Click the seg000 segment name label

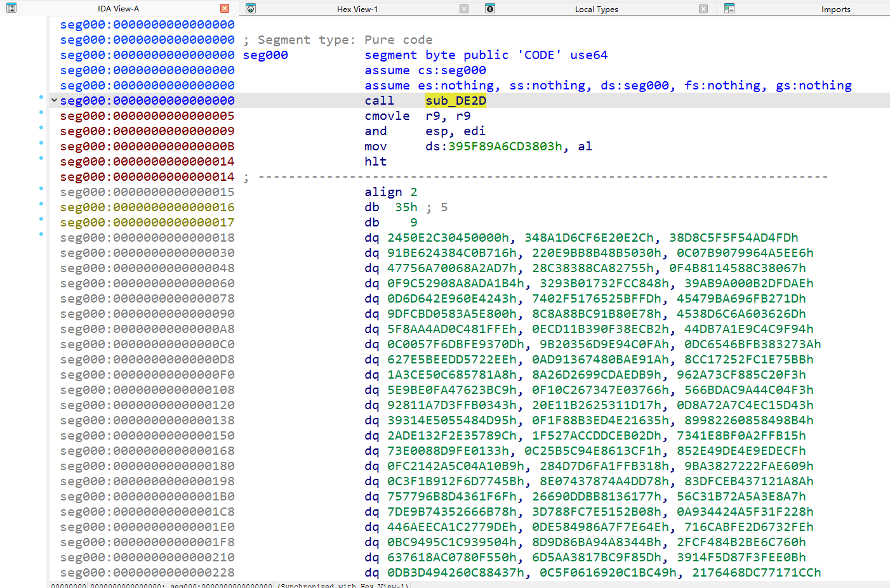tap(265, 55)
